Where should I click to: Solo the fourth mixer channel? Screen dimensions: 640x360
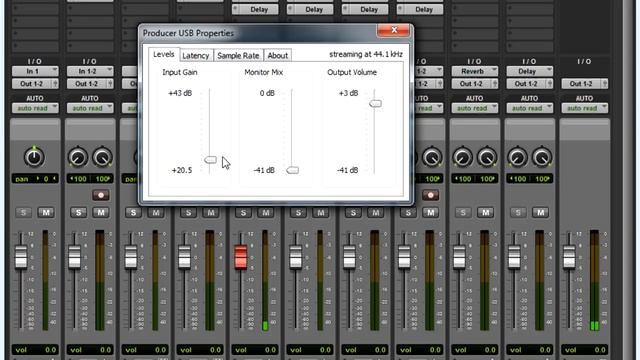click(188, 213)
